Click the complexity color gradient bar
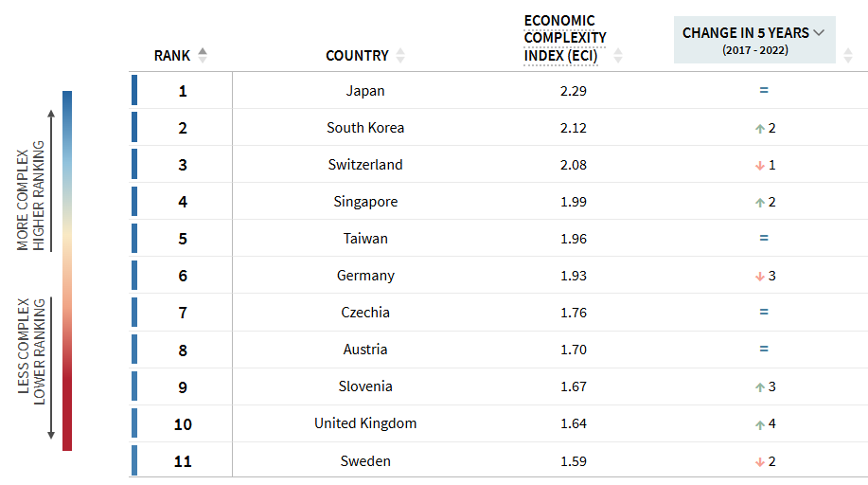 tap(67, 270)
